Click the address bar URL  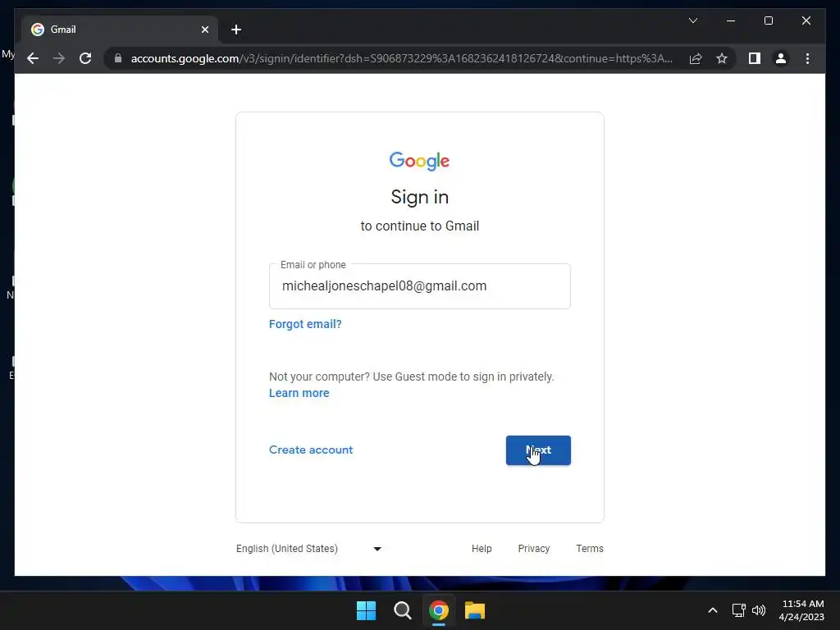click(401, 58)
